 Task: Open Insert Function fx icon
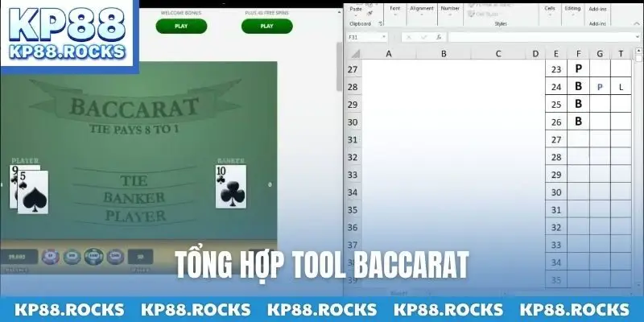coord(439,37)
